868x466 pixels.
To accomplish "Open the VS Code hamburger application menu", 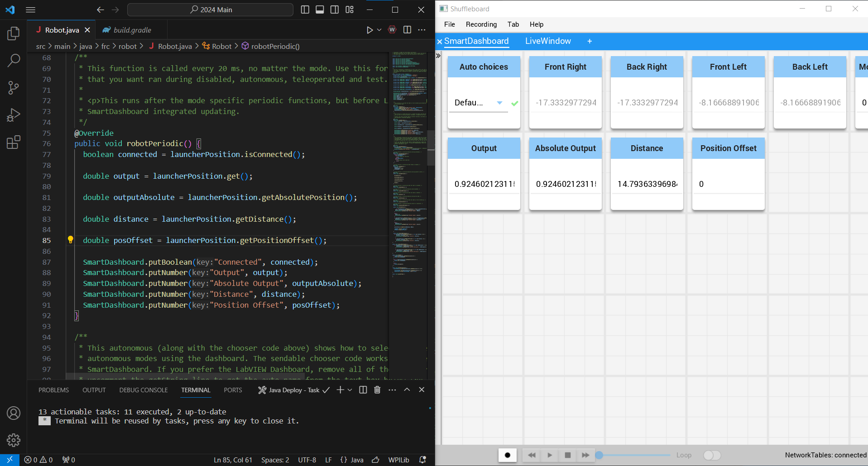I will 30,10.
